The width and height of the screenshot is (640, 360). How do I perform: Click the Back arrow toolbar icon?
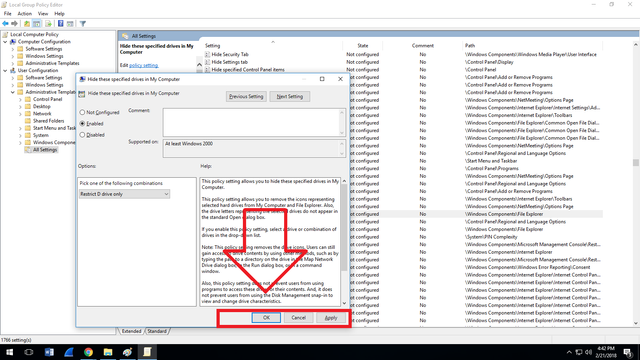point(5,24)
